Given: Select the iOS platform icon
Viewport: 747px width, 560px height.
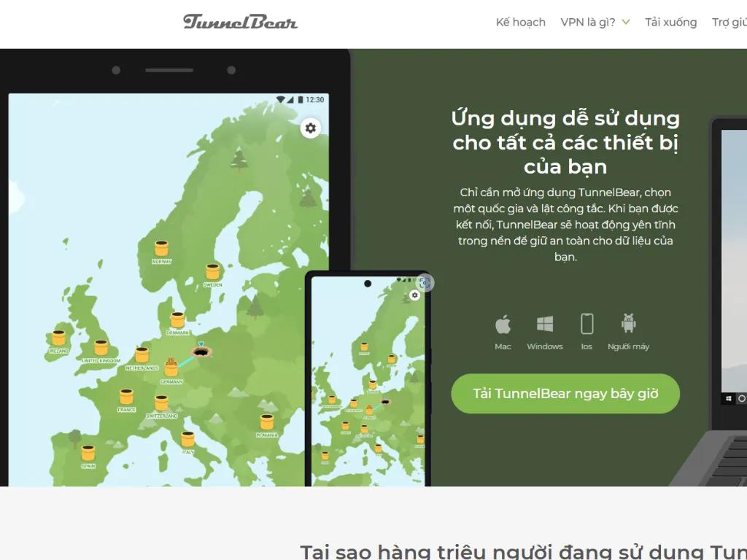Looking at the screenshot, I should (x=587, y=324).
